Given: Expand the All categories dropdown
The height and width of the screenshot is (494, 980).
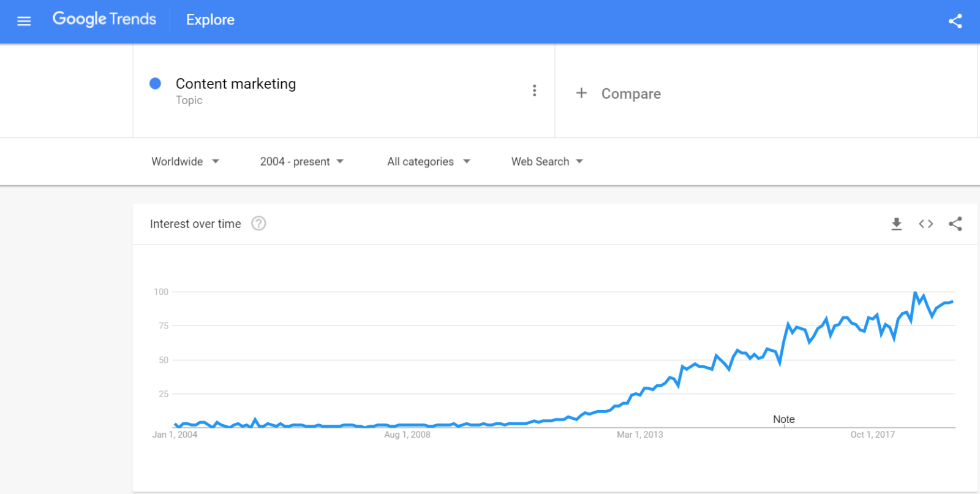Looking at the screenshot, I should [x=428, y=161].
